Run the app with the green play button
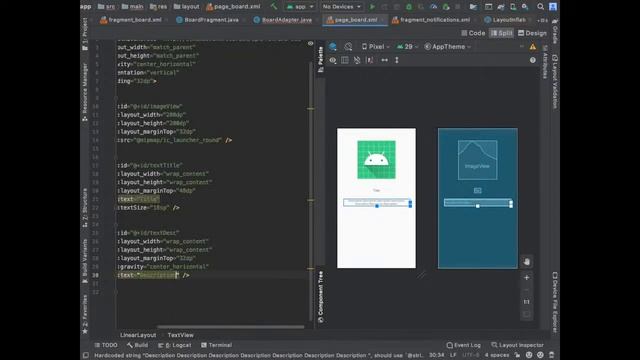640x360 pixels. pyautogui.click(x=372, y=7)
